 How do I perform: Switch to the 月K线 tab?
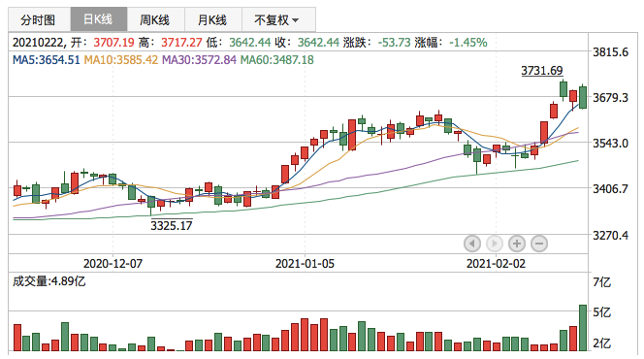(213, 19)
